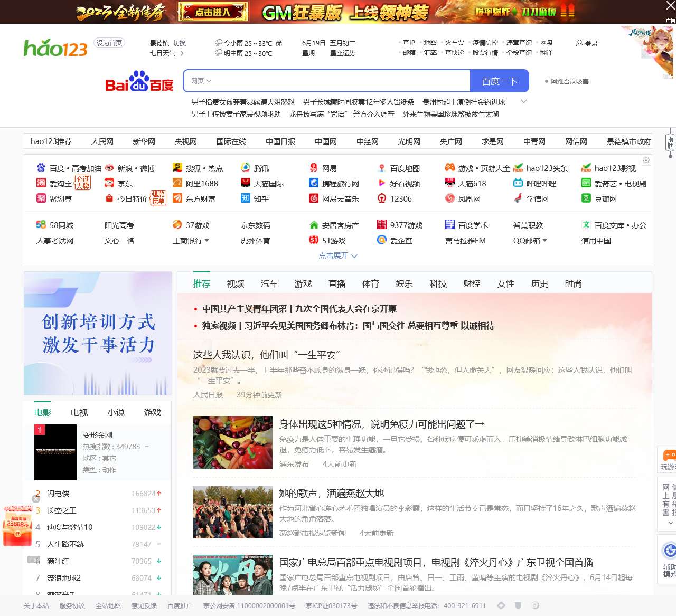This screenshot has height=616, width=676.
Task: Click the 创新培训方式 banner image
Action: 98,333
